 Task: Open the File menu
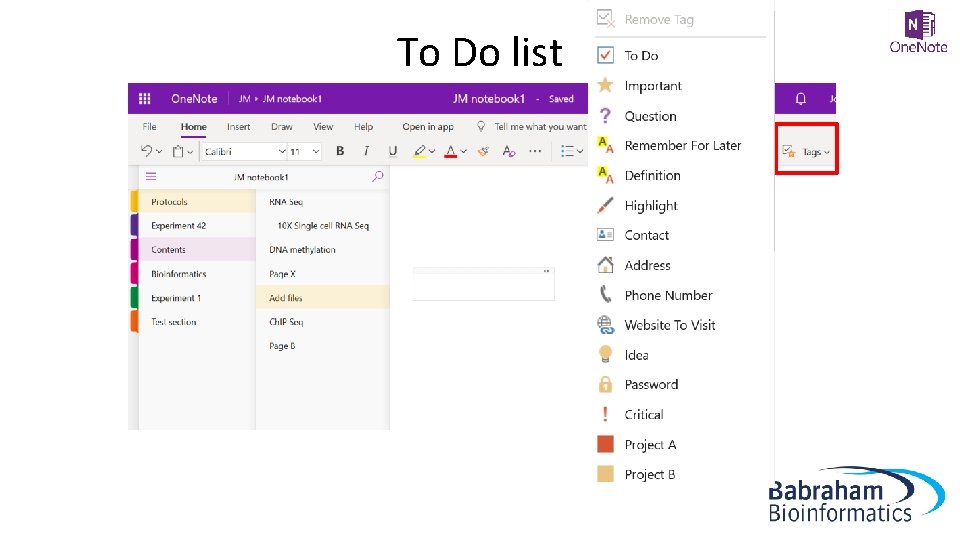149,127
